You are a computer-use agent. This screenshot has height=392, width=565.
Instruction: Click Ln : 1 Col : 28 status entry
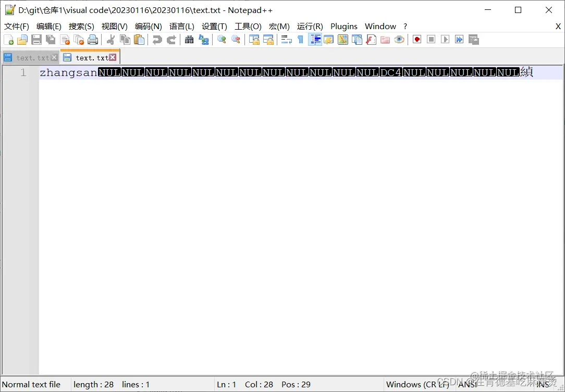(245, 384)
